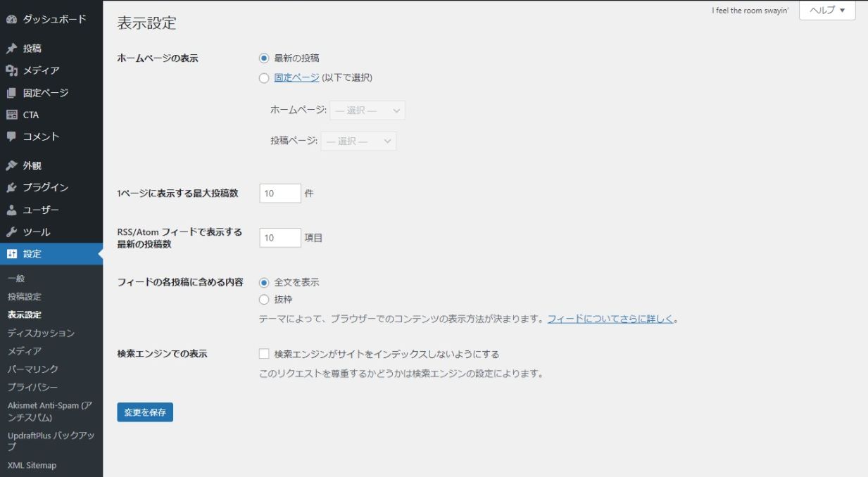The height and width of the screenshot is (477, 868).
Task: Select the 抜粋 feed content option
Action: point(264,300)
